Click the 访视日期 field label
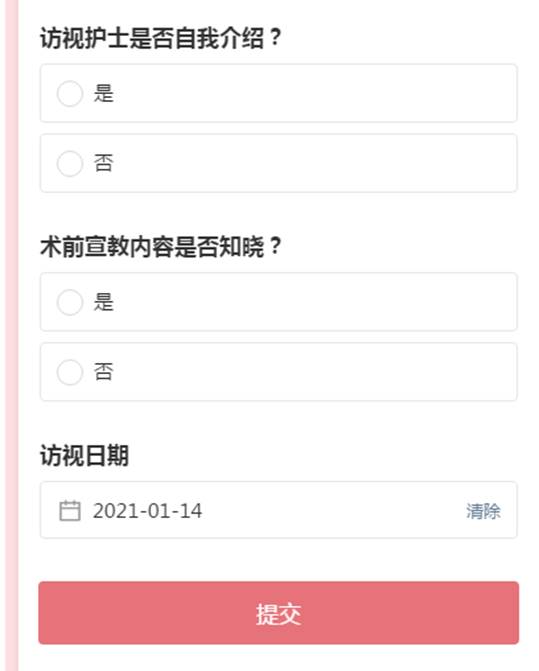539x671 pixels. [x=84, y=455]
